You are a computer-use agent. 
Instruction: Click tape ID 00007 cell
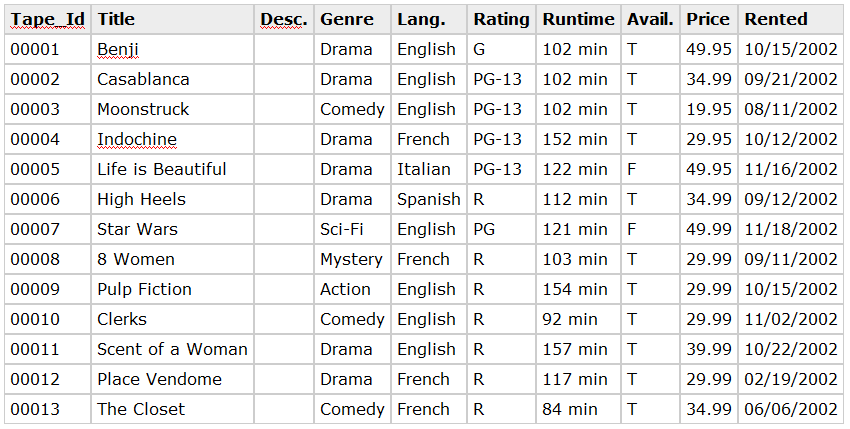(48, 229)
